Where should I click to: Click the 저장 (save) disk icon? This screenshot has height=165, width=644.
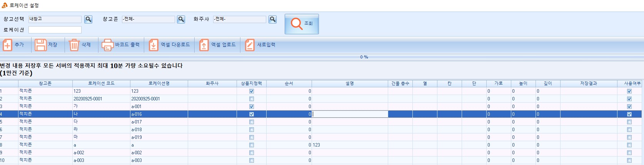[40, 45]
